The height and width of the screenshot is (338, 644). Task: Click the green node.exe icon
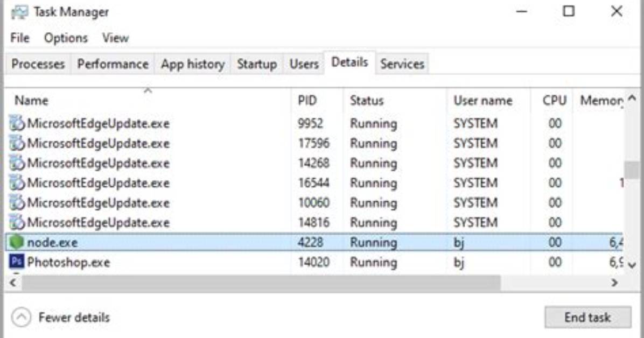[x=17, y=242]
